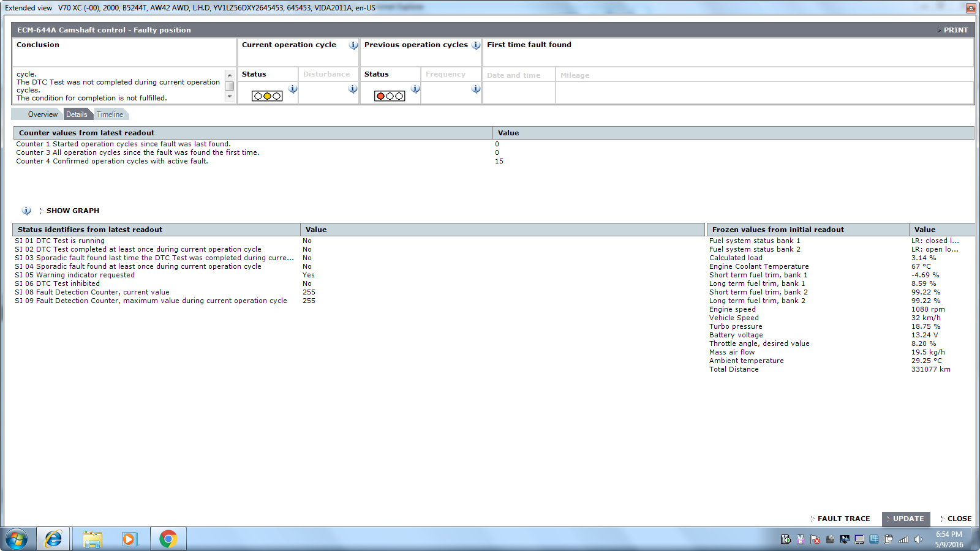The width and height of the screenshot is (980, 551).
Task: Switch to the Timeline tab
Action: pos(110,114)
